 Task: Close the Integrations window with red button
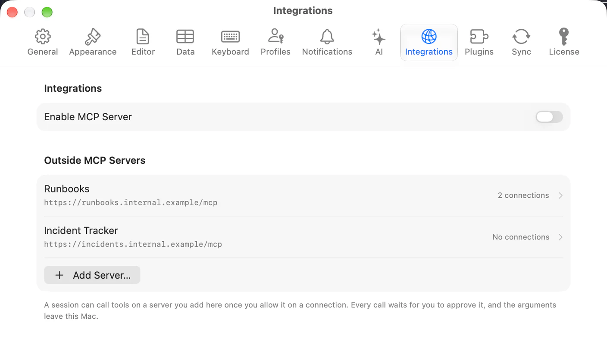(12, 12)
